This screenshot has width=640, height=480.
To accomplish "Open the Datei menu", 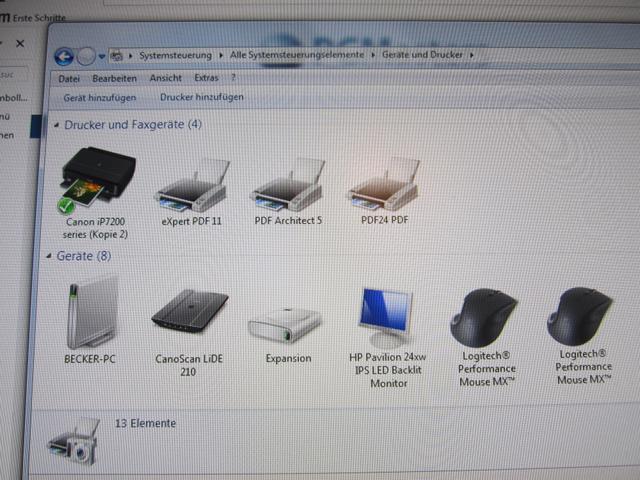I will click(x=69, y=79).
